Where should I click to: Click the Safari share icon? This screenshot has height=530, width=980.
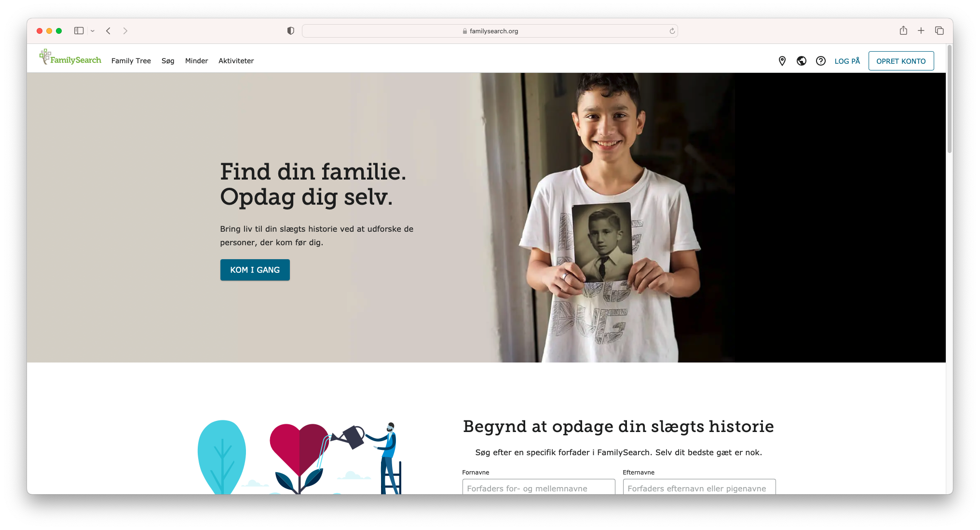(x=903, y=30)
